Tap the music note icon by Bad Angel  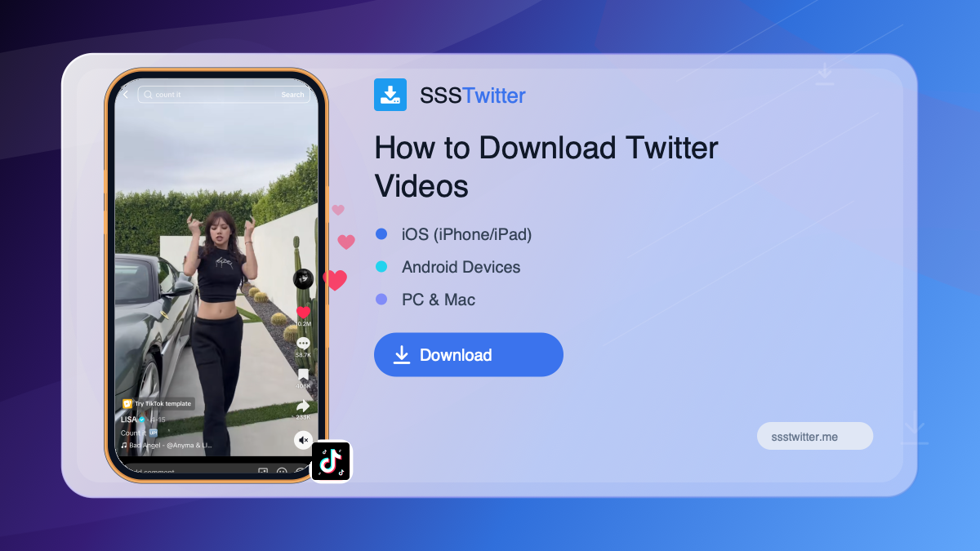pyautogui.click(x=124, y=445)
